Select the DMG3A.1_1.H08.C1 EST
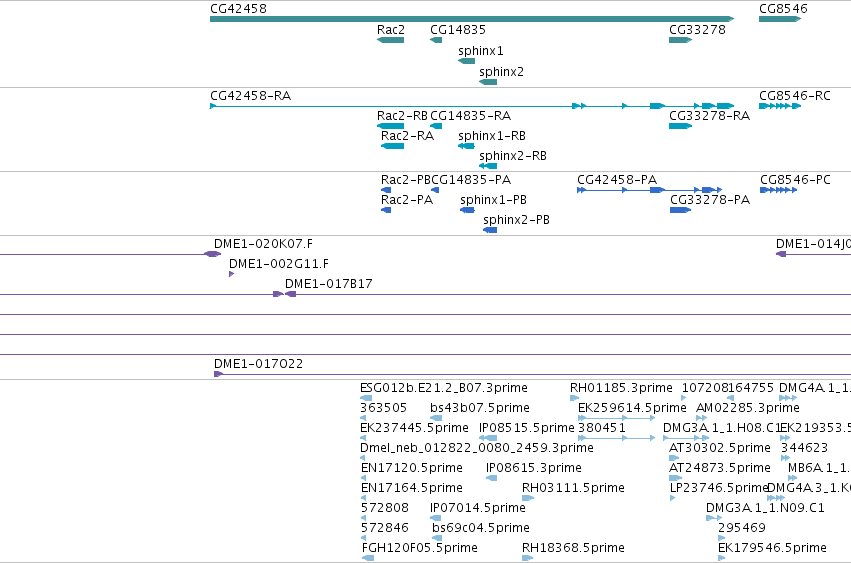Viewport: 851px width, 563px height. [x=686, y=438]
